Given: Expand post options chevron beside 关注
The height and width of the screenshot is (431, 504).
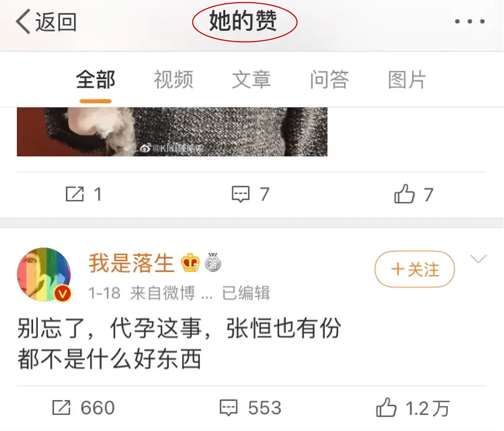Looking at the screenshot, I should coord(478,259).
